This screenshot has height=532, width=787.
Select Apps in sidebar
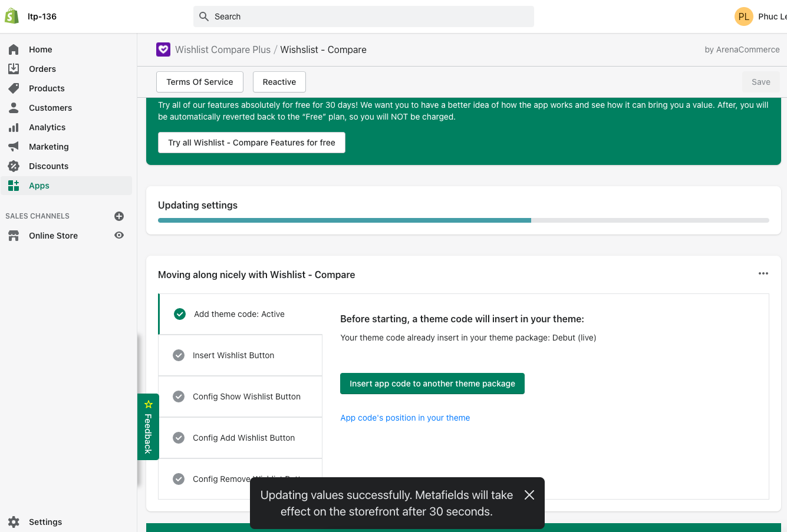pyautogui.click(x=67, y=186)
